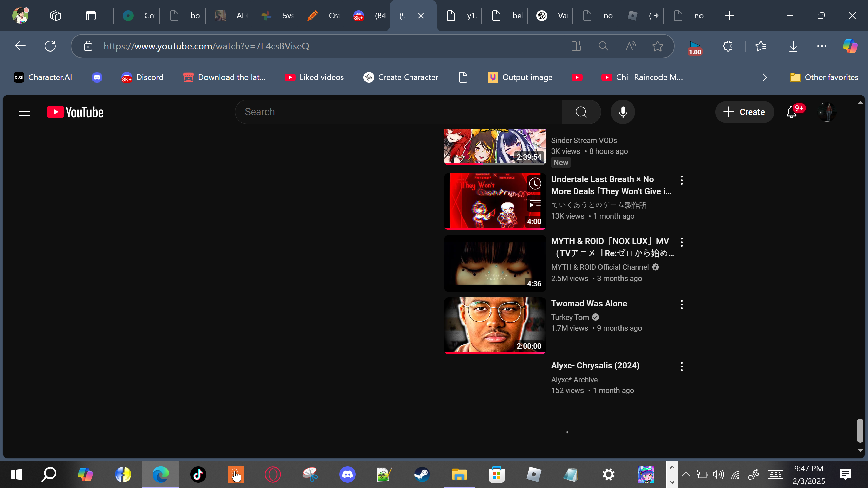868x488 pixels.
Task: Open browser Downloads
Action: pyautogui.click(x=793, y=46)
